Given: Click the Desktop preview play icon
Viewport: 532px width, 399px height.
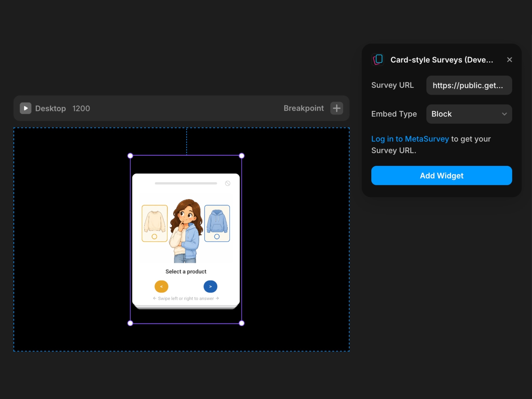Looking at the screenshot, I should coord(26,108).
